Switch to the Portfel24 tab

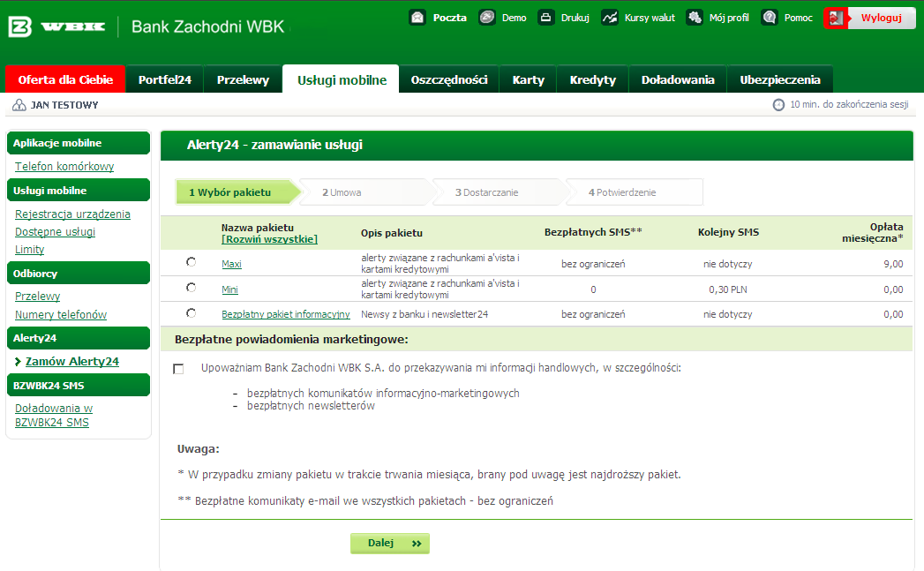pyautogui.click(x=165, y=79)
